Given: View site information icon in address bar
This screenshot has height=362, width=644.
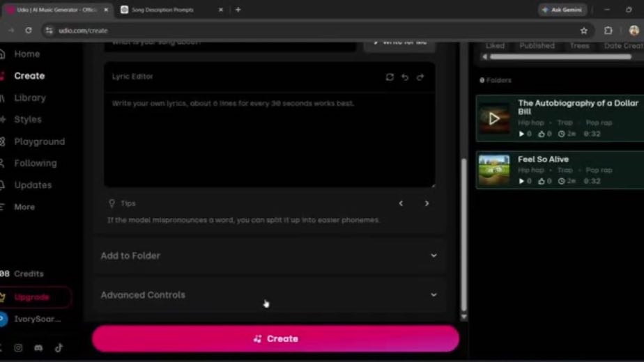Looking at the screenshot, I should 49,31.
